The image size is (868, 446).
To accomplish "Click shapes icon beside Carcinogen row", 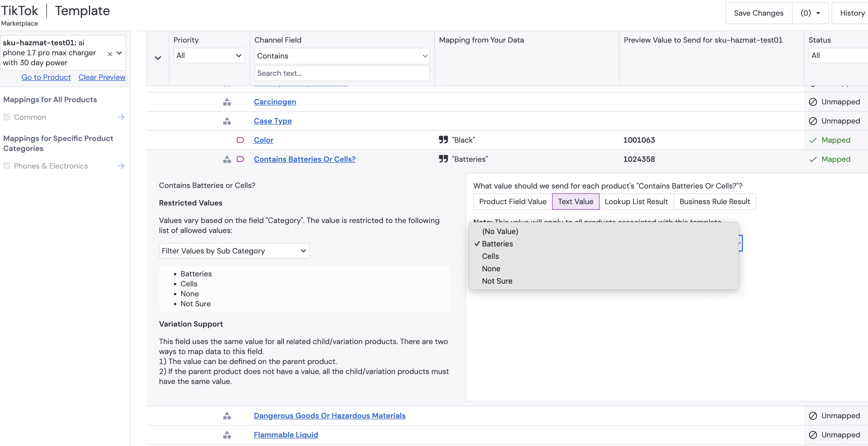I will (x=227, y=102).
